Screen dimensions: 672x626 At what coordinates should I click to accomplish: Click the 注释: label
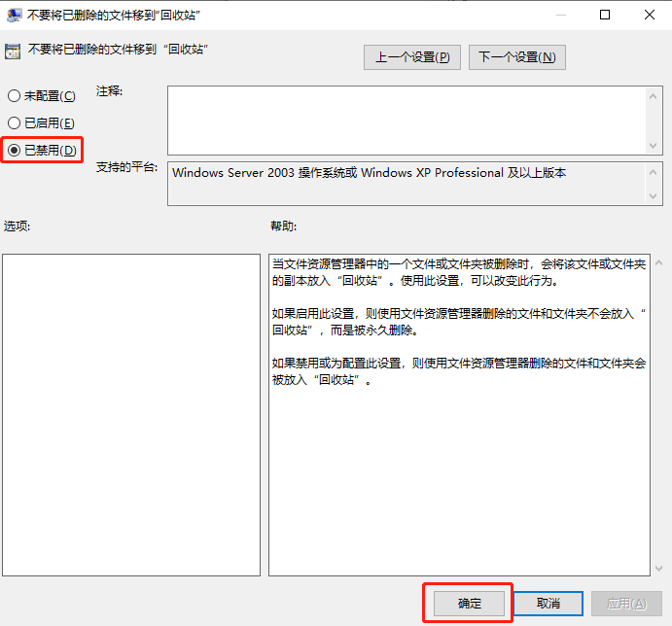(x=109, y=91)
